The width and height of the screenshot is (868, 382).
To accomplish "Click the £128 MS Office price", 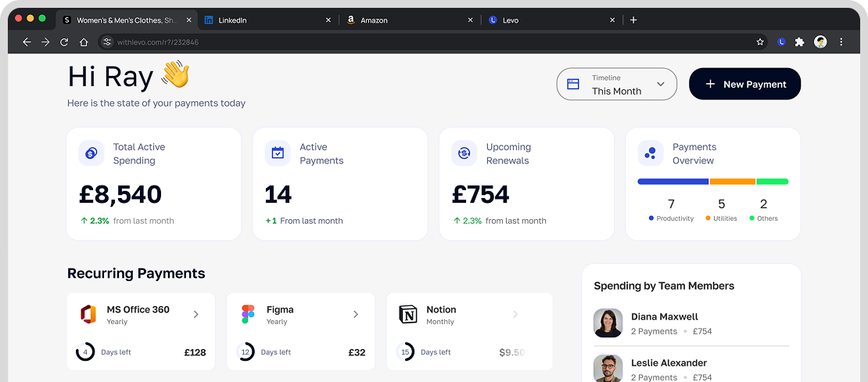I will tap(195, 352).
